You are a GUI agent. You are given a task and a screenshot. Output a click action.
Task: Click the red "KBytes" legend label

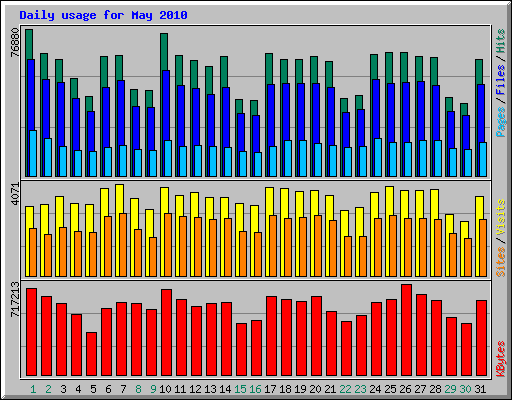click(500, 359)
